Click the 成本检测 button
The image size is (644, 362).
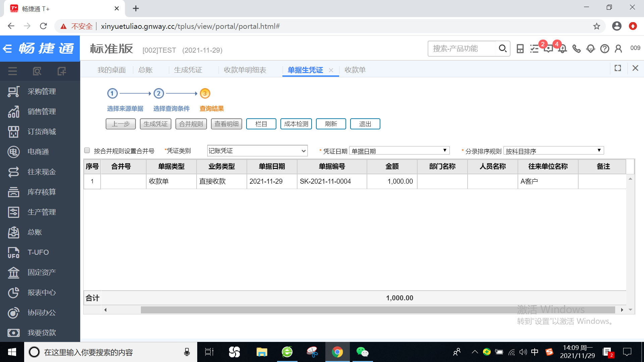[296, 124]
